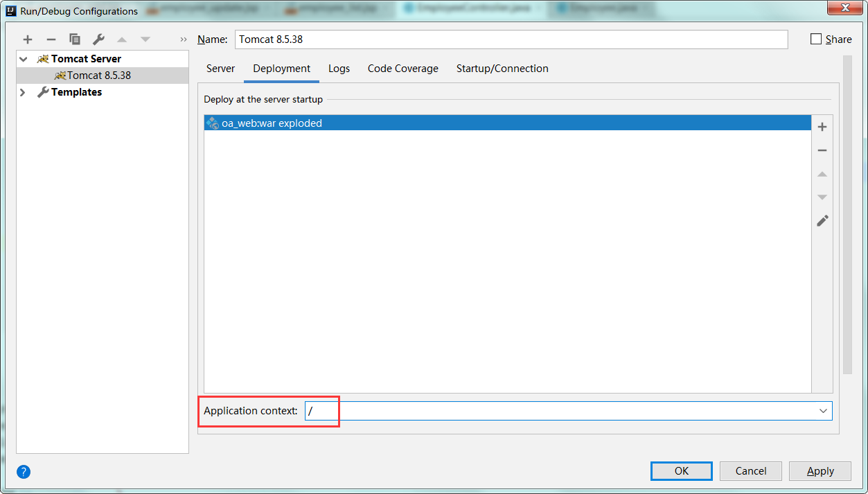Click the Templates wrench icon
This screenshot has height=494, width=868.
click(43, 92)
